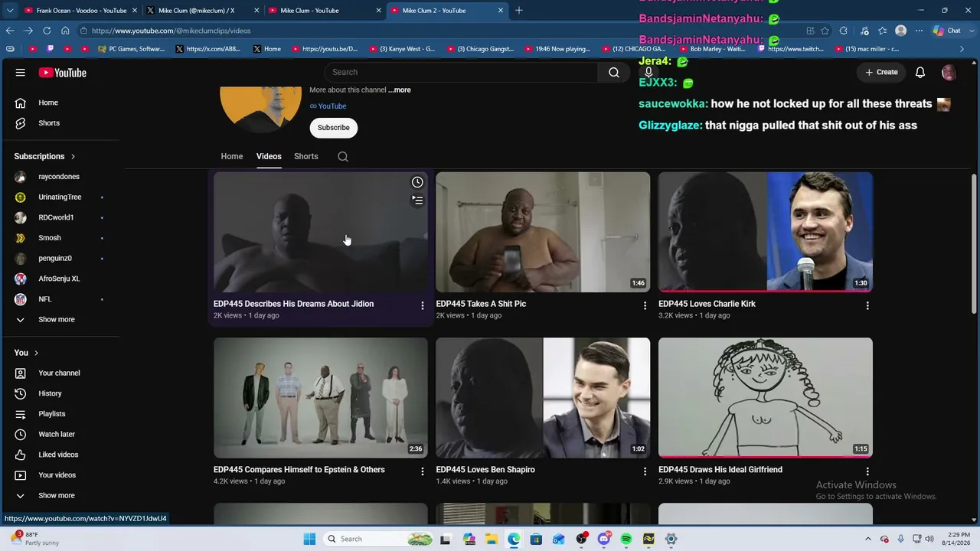The image size is (980, 551).
Task: Open the browser settings and more menu
Action: (919, 31)
